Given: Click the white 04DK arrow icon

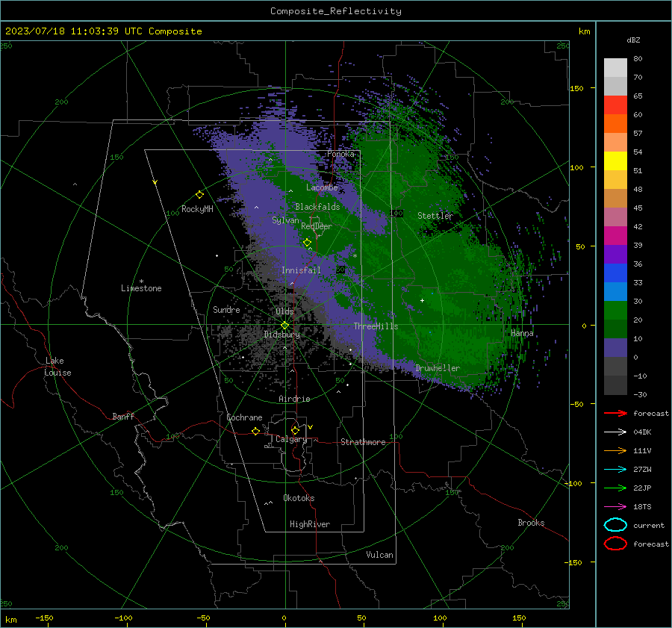Looking at the screenshot, I should 615,432.
